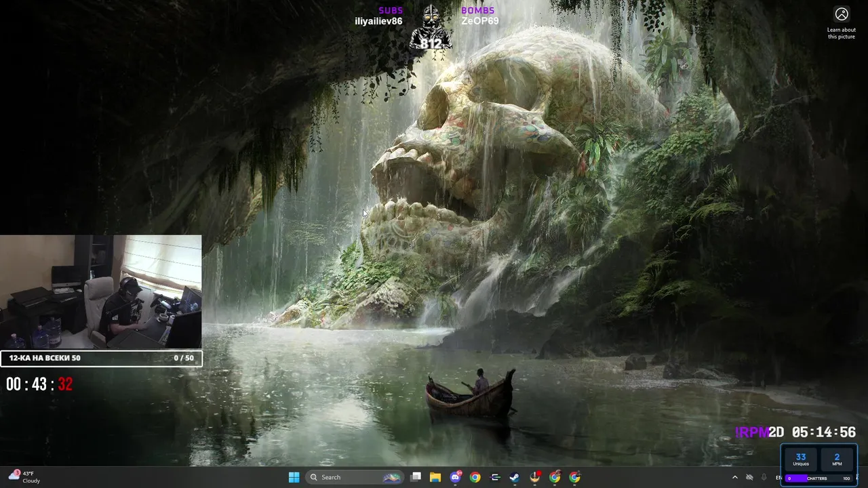Screen dimensions: 868x488
Task: Click the taskbar Search box
Action: coord(355,477)
